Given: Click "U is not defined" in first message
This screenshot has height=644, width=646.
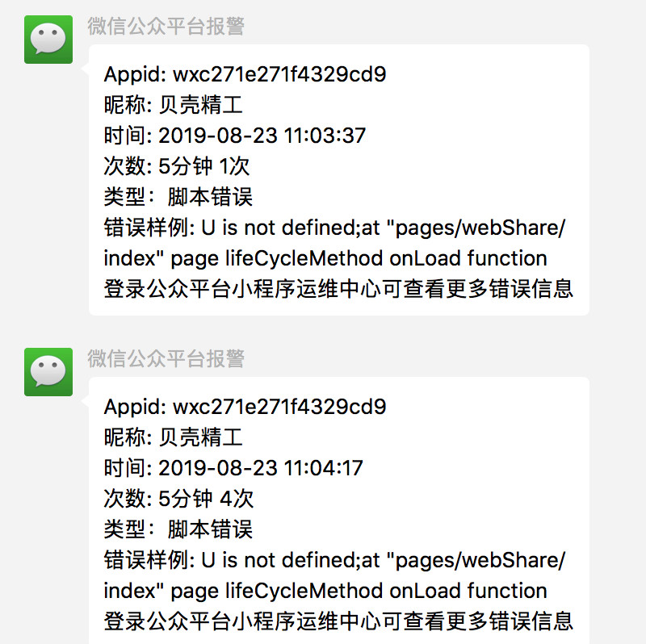Looking at the screenshot, I should click(x=279, y=228).
